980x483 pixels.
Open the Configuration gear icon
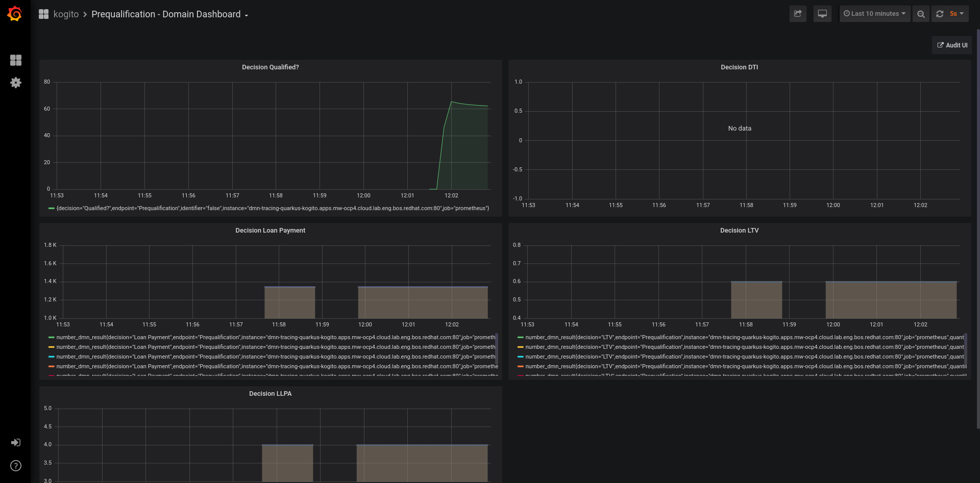[x=16, y=83]
